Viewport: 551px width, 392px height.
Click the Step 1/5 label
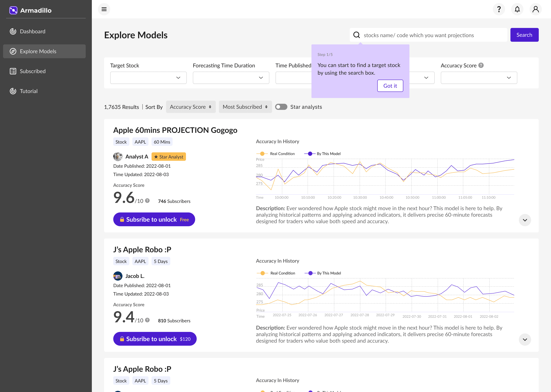pos(325,55)
